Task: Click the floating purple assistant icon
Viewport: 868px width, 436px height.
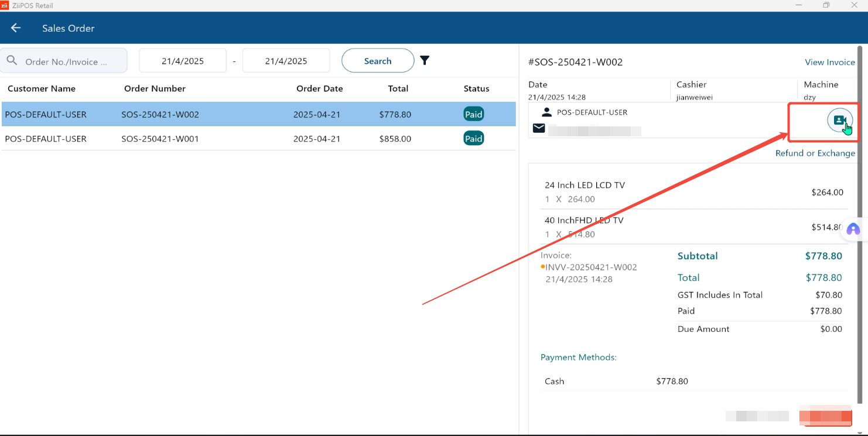Action: tap(853, 229)
